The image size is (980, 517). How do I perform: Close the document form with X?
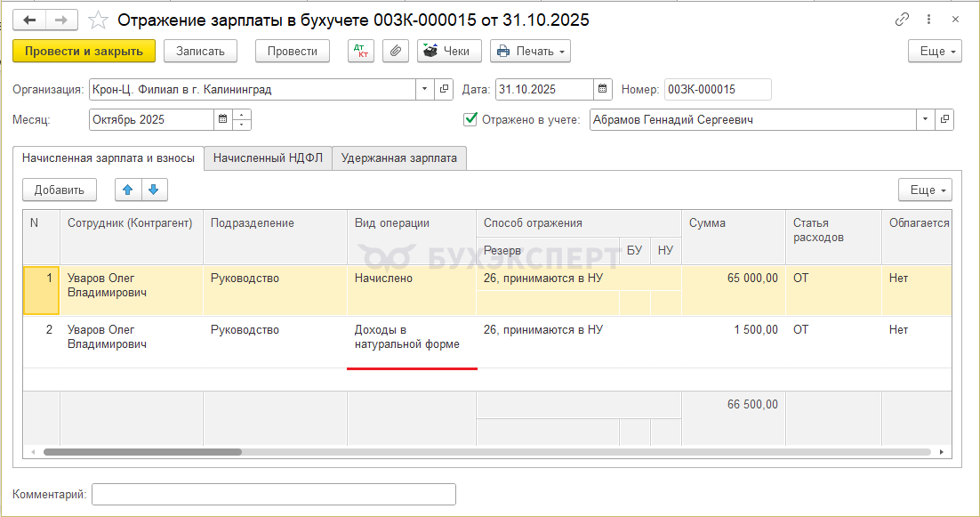(956, 20)
